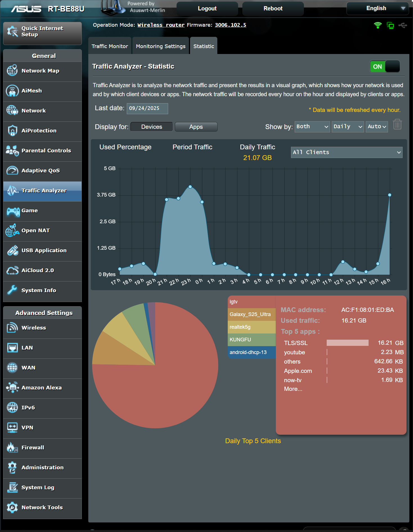
Task: Click the Last date input field
Action: pyautogui.click(x=147, y=108)
